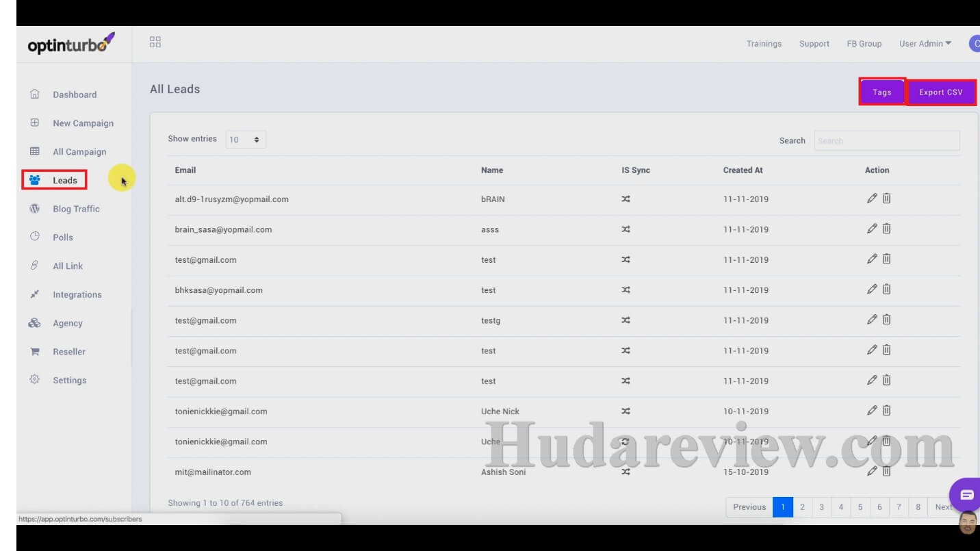Screen dimensions: 980x551
Task: Click the Agency icon in sidebar
Action: [35, 323]
